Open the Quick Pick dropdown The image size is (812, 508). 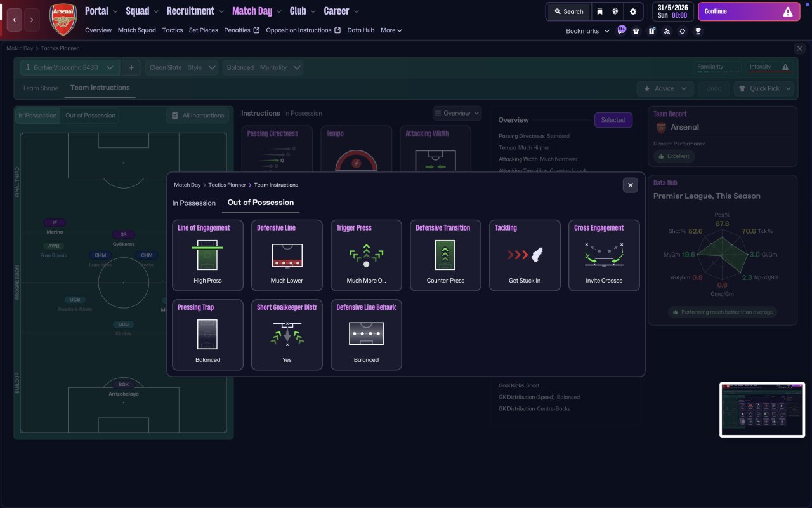pos(764,88)
